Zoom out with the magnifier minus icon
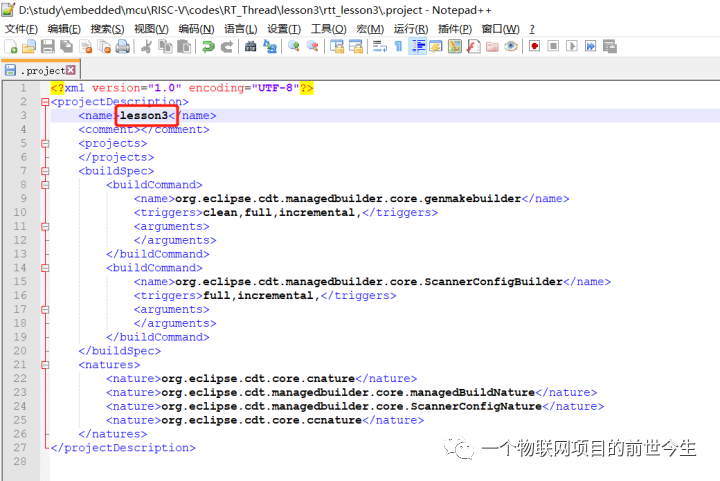The image size is (720, 481). [312, 46]
